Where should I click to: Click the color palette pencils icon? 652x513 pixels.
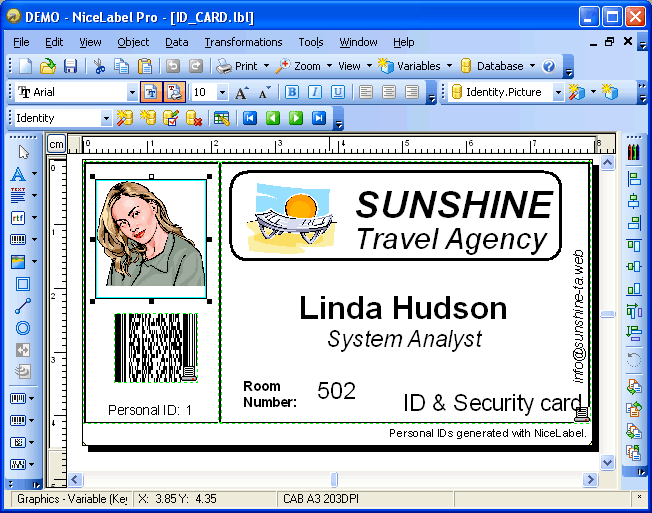[633, 152]
